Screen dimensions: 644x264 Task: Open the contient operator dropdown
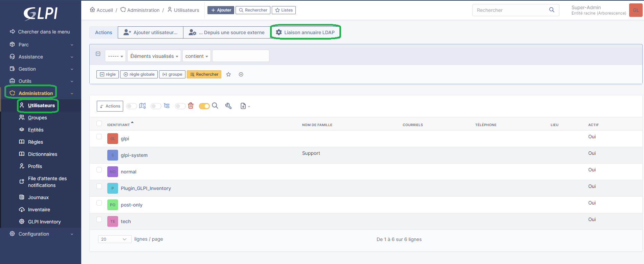(x=197, y=56)
